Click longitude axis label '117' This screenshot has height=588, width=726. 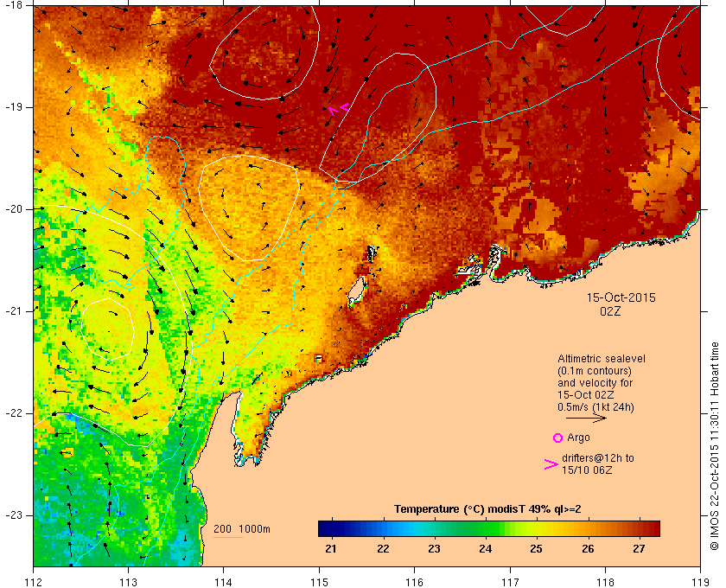[510, 582]
